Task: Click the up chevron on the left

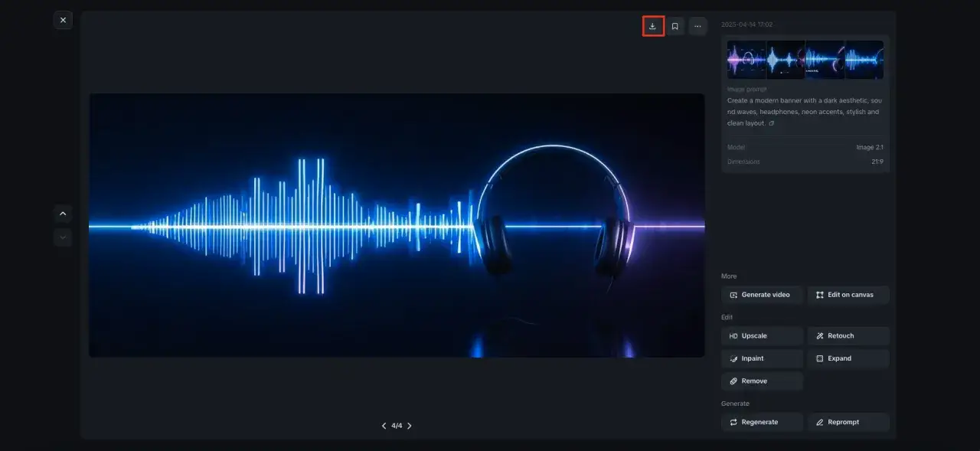Action: [x=63, y=214]
